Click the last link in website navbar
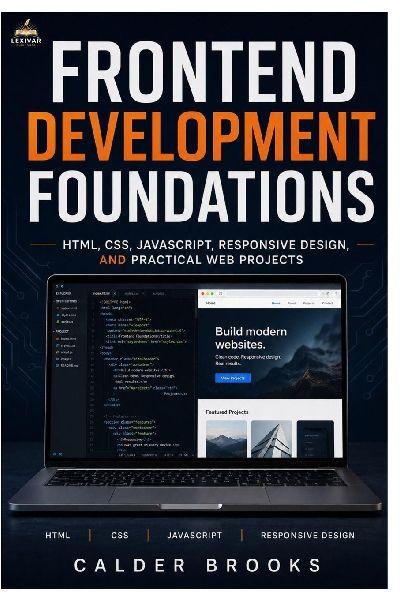The image size is (400, 600). 328,303
